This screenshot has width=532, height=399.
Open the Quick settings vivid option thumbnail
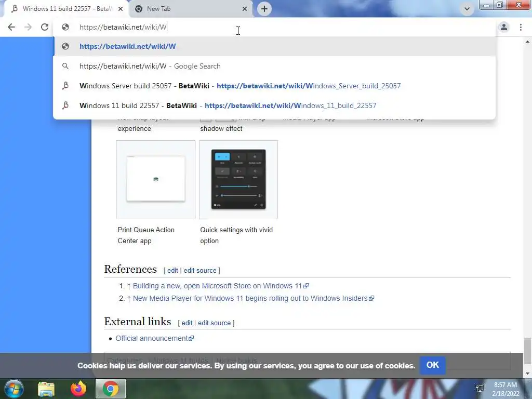pyautogui.click(x=238, y=179)
